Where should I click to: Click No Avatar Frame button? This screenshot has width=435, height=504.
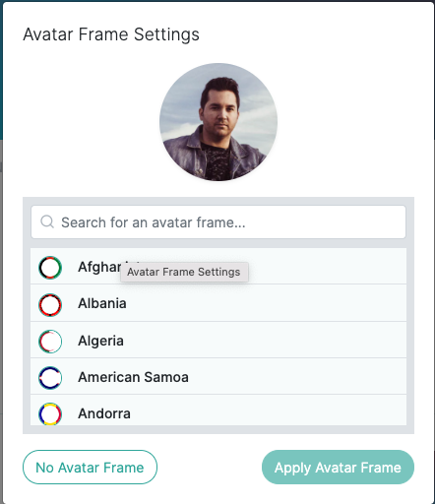click(x=90, y=467)
